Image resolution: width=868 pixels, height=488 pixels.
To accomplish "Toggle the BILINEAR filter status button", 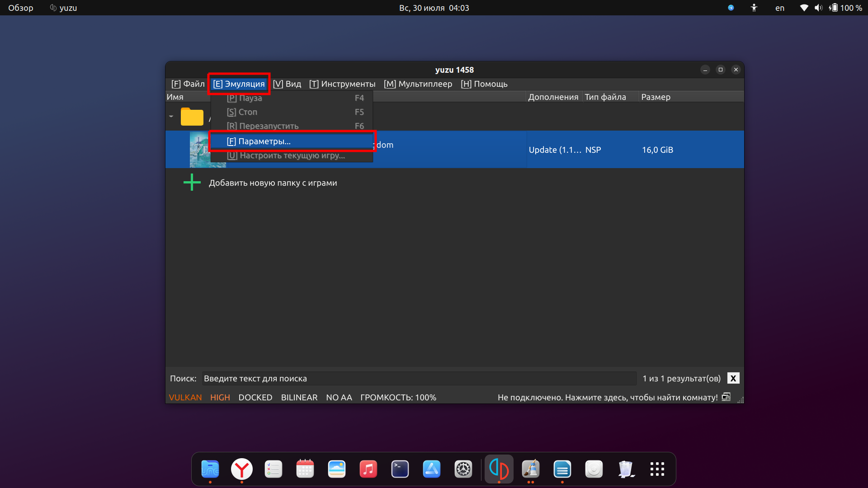I will (x=299, y=398).
